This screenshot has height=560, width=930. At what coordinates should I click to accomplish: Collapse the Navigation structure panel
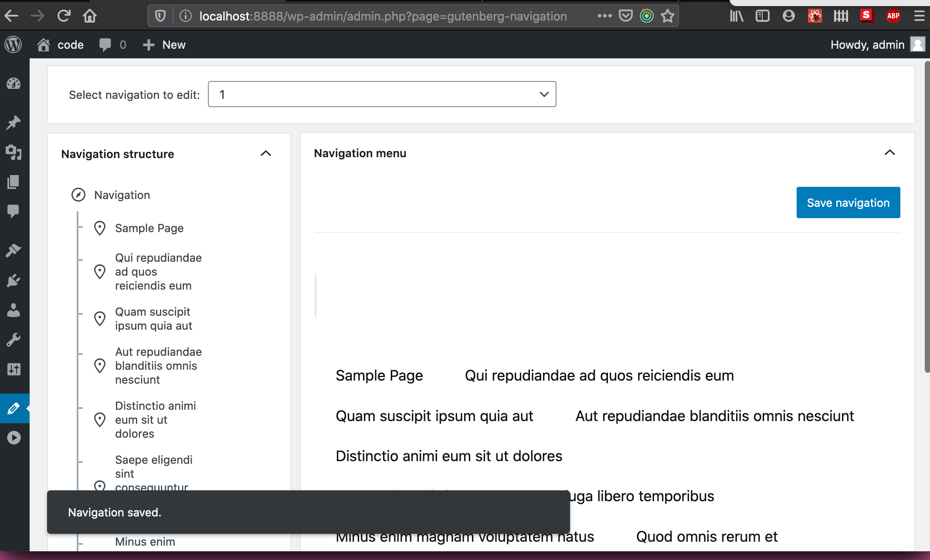point(265,154)
